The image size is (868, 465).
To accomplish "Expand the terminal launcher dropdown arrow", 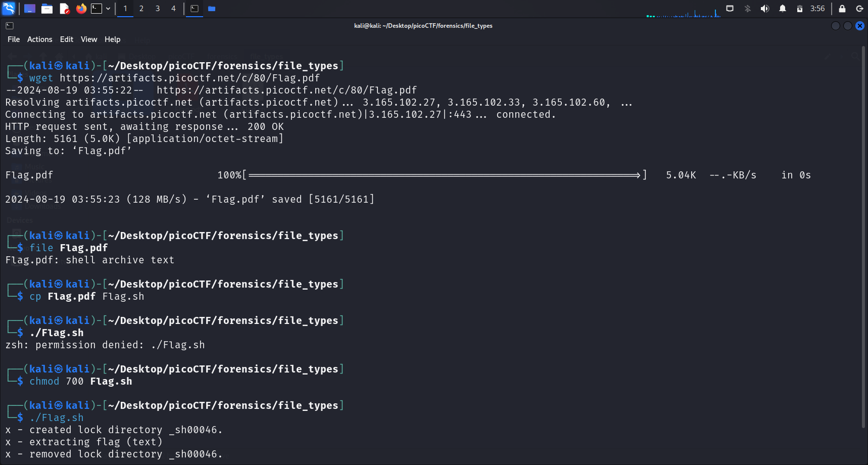I will pyautogui.click(x=108, y=9).
